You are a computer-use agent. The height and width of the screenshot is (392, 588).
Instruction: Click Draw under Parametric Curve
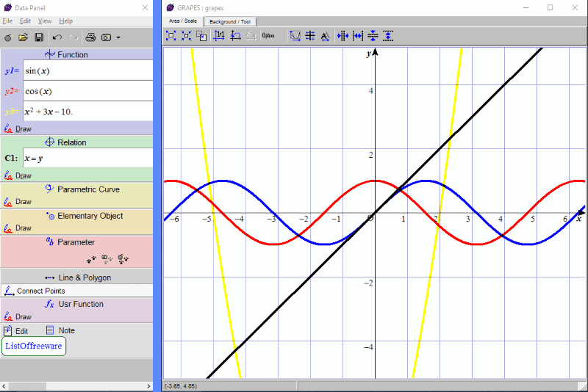24,201
